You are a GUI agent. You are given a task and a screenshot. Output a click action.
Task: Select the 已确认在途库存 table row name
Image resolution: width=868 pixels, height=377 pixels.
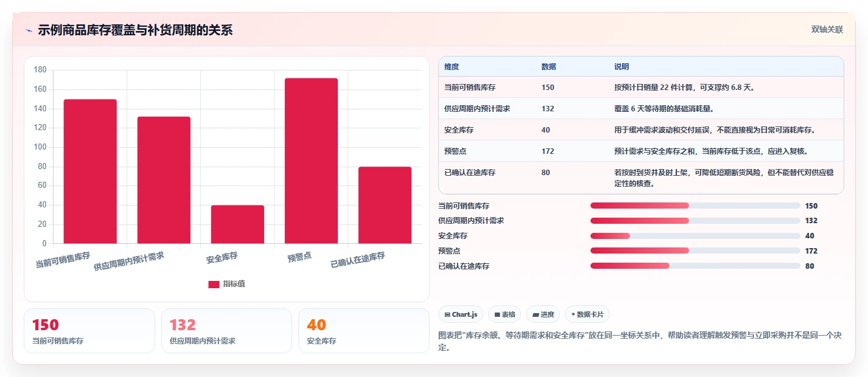point(470,173)
